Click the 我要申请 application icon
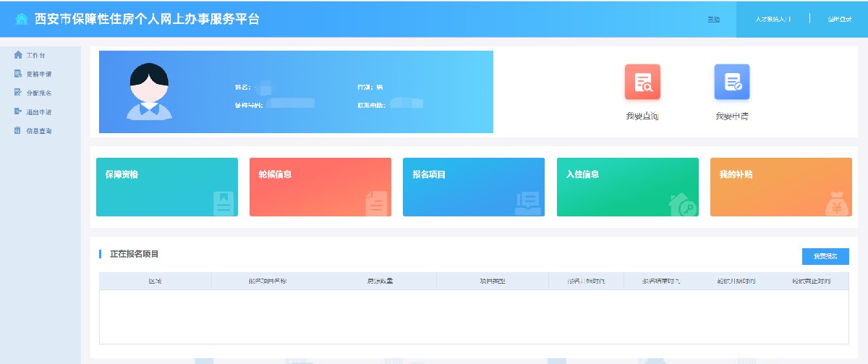 click(x=731, y=82)
